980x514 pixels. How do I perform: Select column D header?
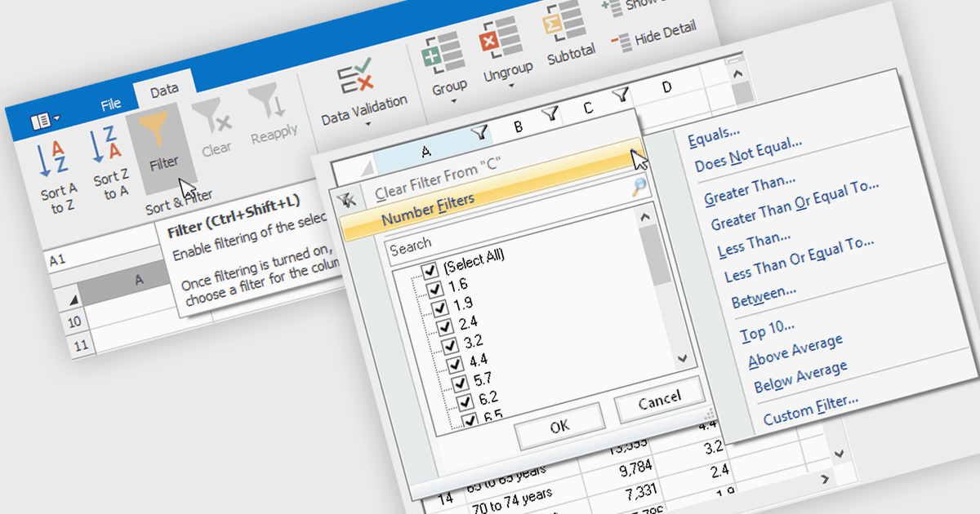tap(666, 87)
